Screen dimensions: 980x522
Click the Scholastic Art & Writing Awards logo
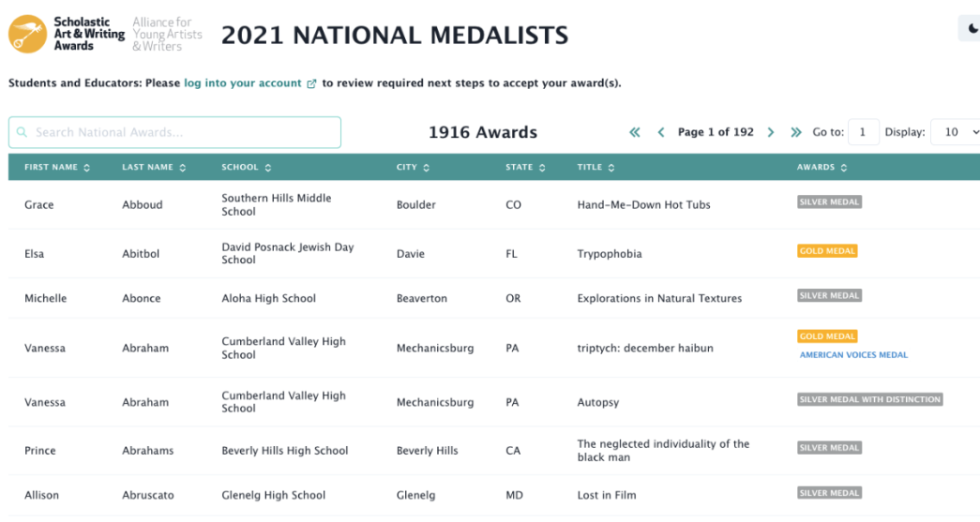66,34
